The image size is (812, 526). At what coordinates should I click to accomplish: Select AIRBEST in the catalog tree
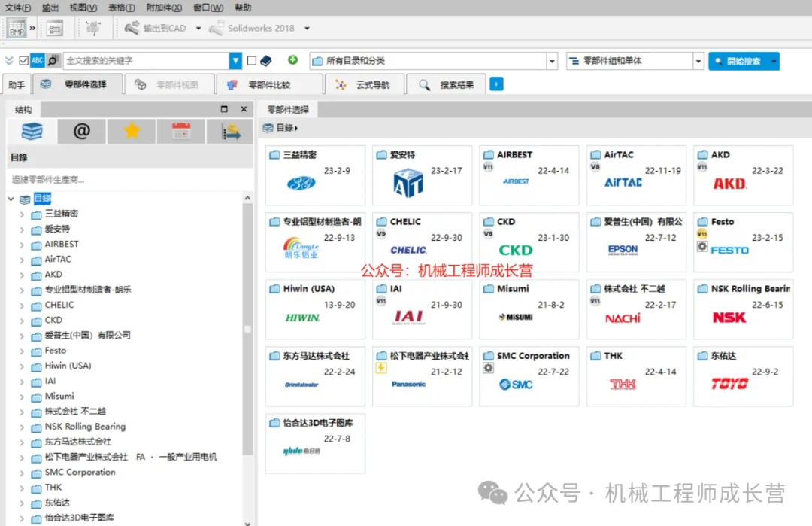tap(62, 244)
